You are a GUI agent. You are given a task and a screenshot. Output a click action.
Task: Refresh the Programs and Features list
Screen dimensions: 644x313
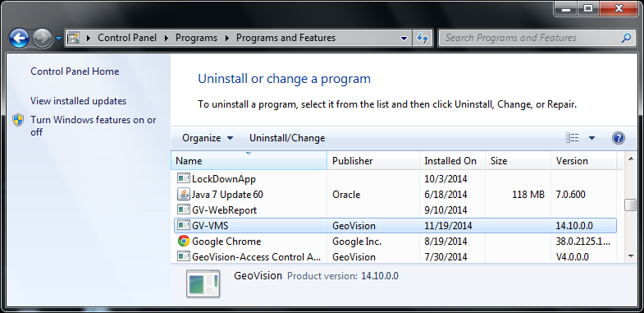(x=422, y=39)
